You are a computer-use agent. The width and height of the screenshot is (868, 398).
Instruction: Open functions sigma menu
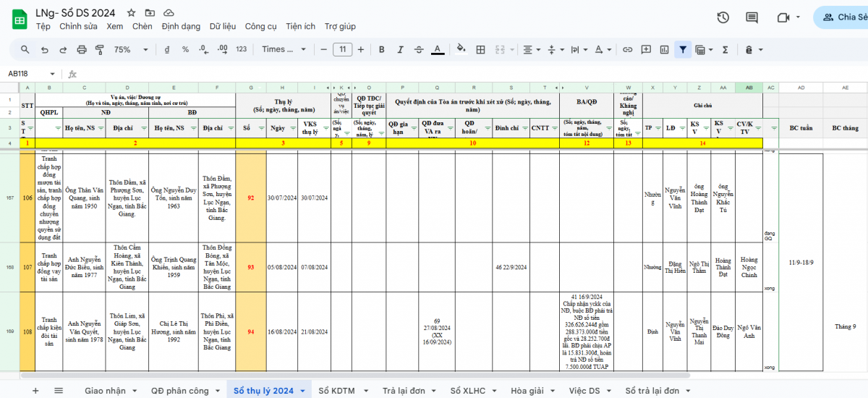tap(724, 49)
